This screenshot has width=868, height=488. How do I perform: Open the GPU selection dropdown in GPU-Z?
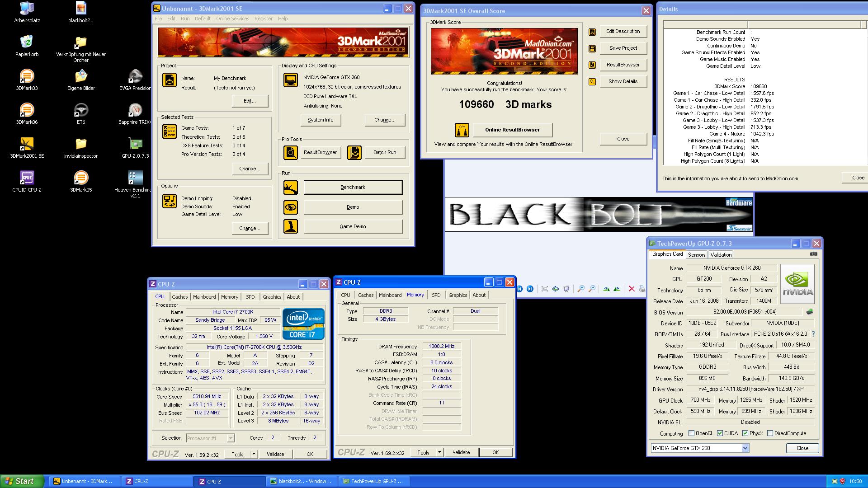(x=745, y=448)
